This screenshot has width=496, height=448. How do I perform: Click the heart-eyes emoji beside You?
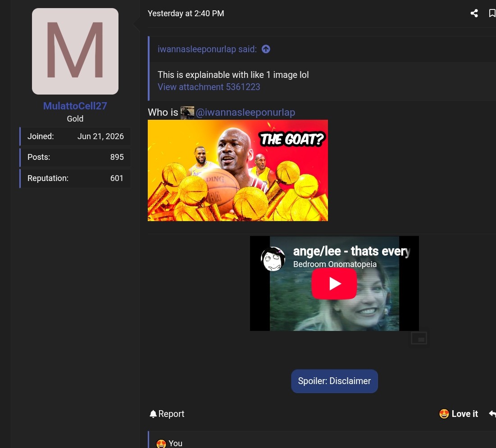pyautogui.click(x=161, y=443)
